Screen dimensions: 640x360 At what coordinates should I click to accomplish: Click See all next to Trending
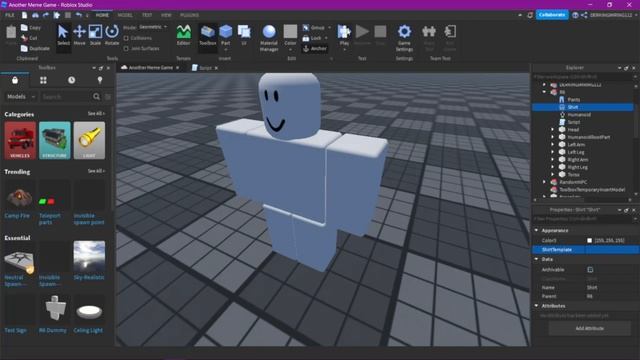[96, 171]
